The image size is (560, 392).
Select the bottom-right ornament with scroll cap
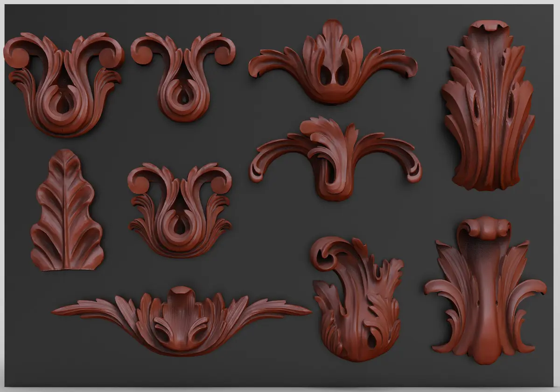[x=485, y=290]
